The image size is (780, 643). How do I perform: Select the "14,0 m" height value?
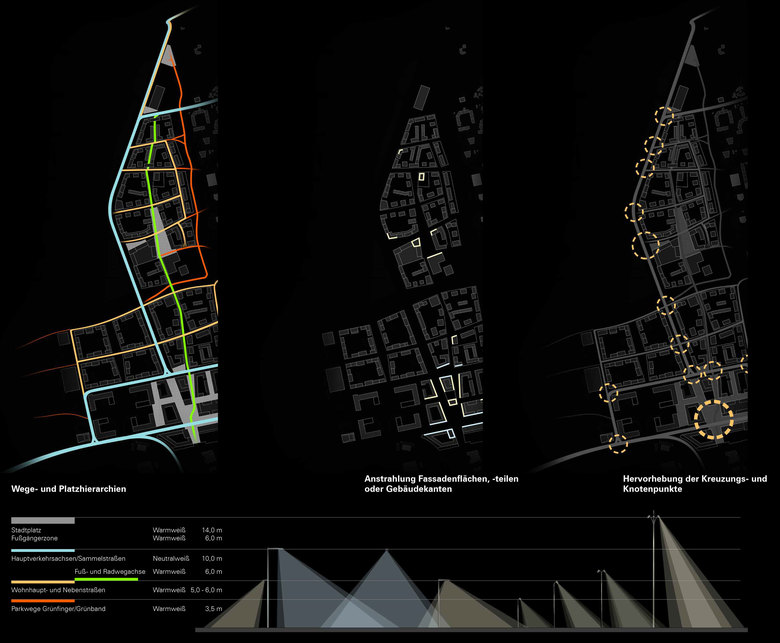point(212,528)
